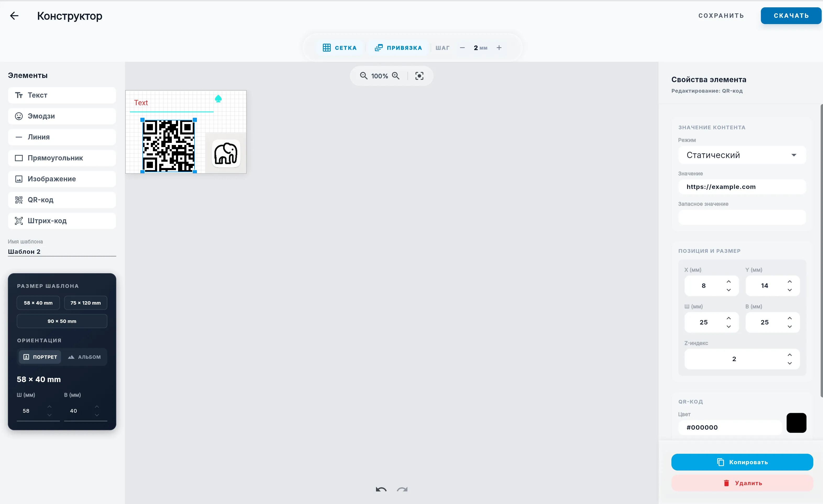The height and width of the screenshot is (504, 823).
Task: Select the cyan spade emoji on canvas
Action: [218, 99]
